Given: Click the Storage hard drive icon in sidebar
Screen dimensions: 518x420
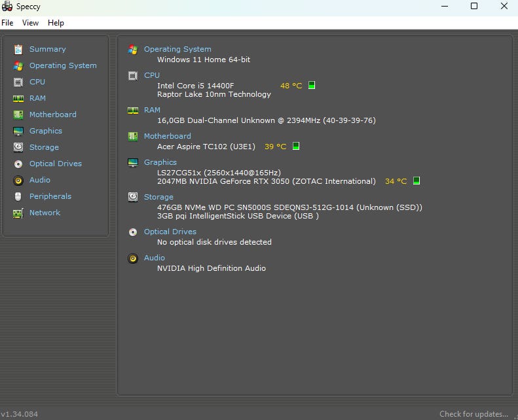Looking at the screenshot, I should tap(18, 147).
